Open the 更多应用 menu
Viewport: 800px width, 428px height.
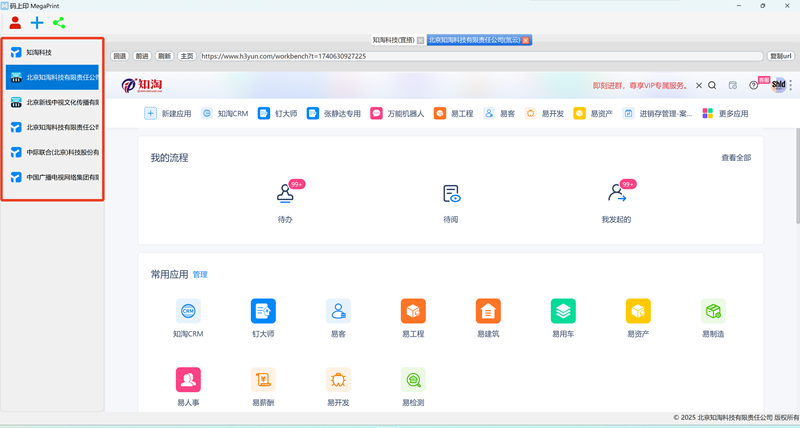coord(726,113)
